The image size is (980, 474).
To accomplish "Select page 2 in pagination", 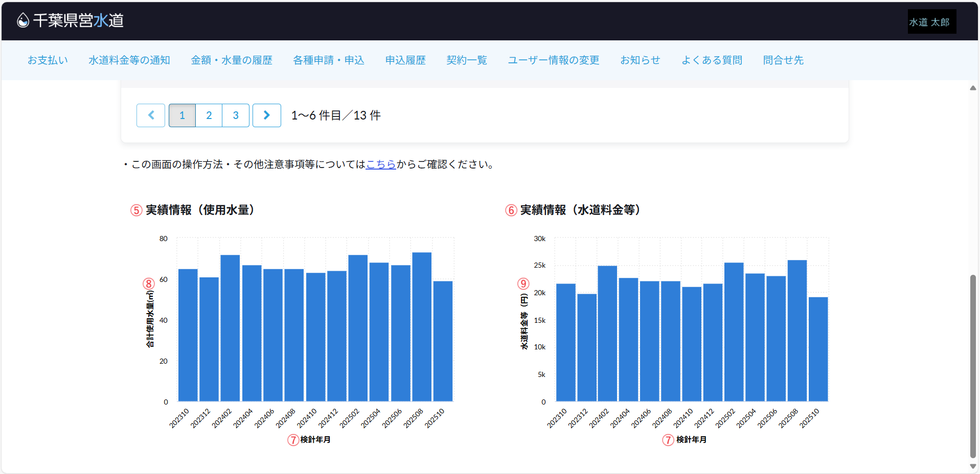I will pyautogui.click(x=209, y=115).
